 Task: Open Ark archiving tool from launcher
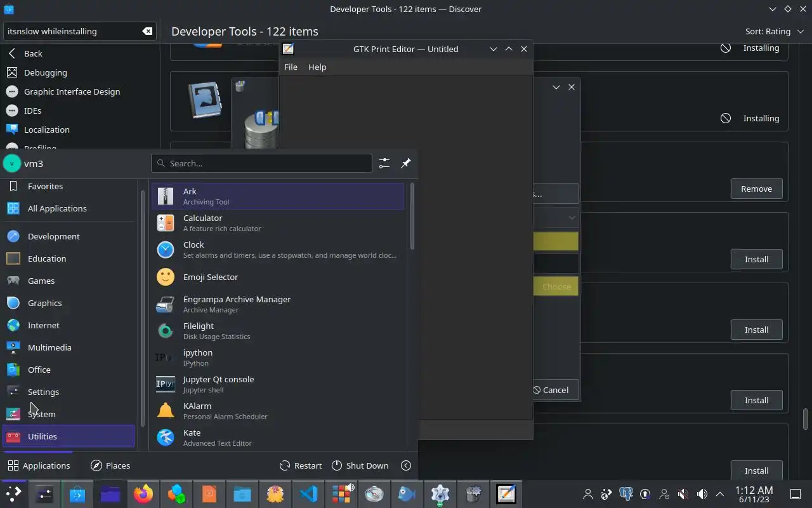pos(278,196)
